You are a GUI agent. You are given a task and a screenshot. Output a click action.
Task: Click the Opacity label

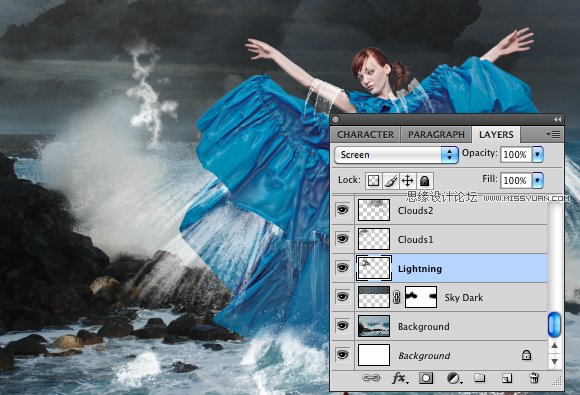pyautogui.click(x=480, y=153)
